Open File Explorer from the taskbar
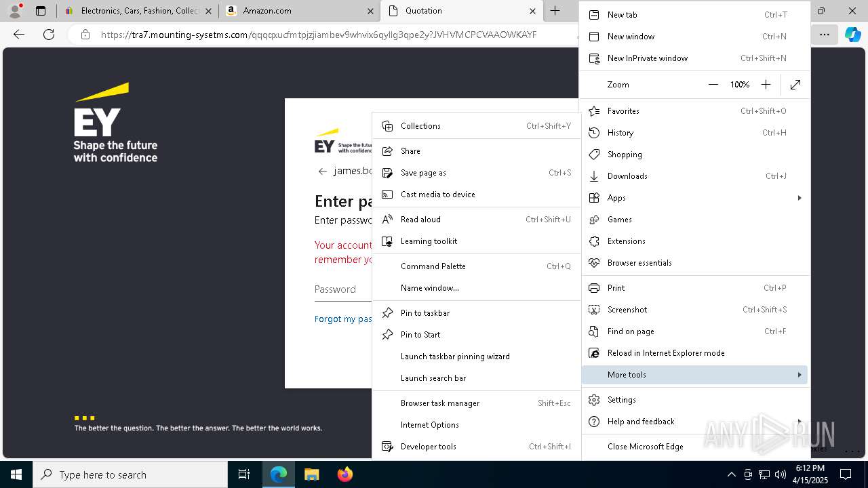868x488 pixels. 311,474
